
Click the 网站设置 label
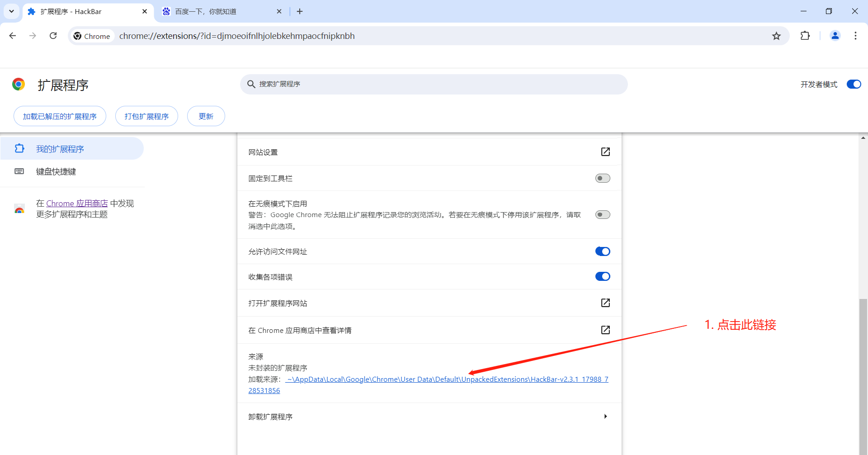point(263,152)
